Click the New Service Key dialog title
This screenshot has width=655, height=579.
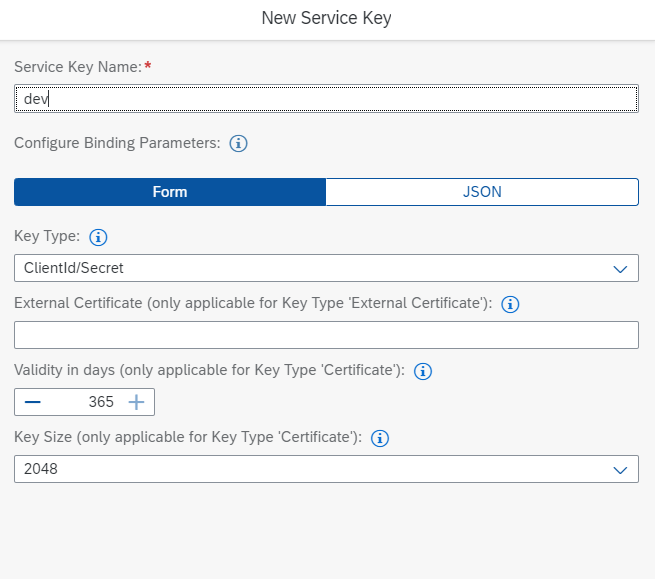click(x=327, y=18)
